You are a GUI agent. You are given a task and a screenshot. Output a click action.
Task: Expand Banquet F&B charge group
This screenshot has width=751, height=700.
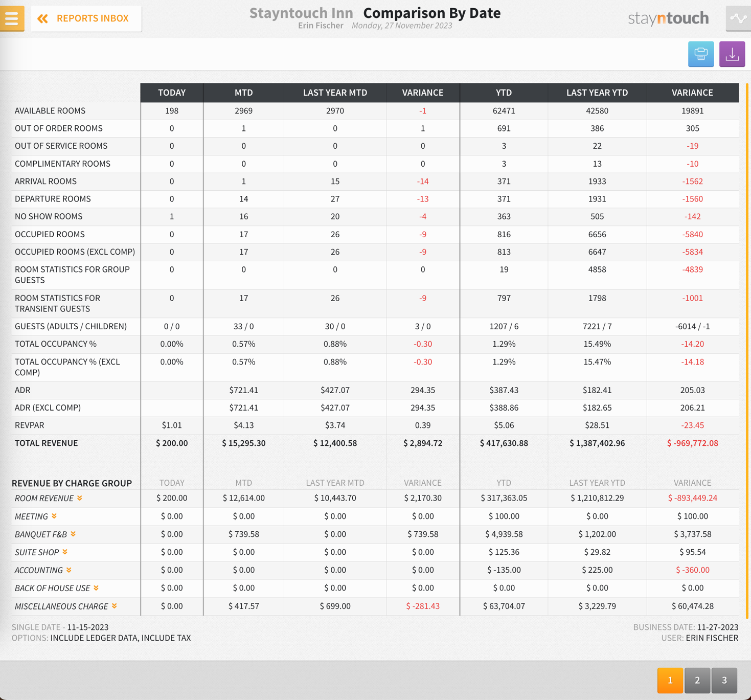[x=73, y=534]
